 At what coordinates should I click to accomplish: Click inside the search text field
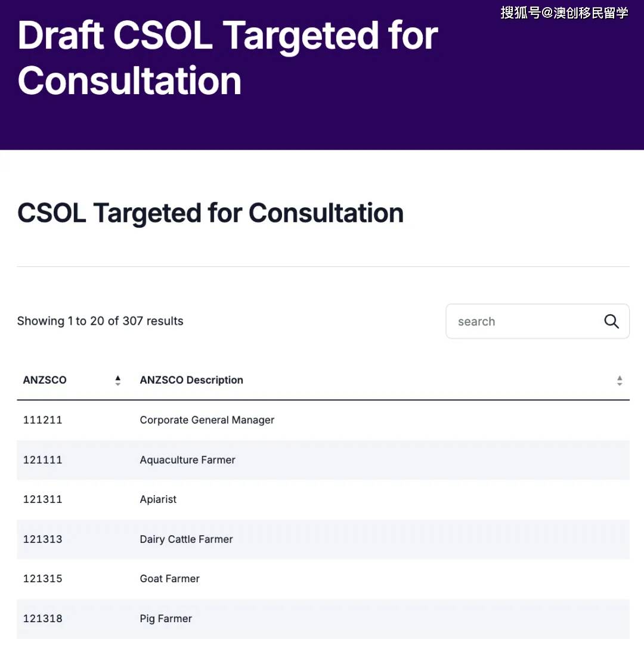click(525, 322)
